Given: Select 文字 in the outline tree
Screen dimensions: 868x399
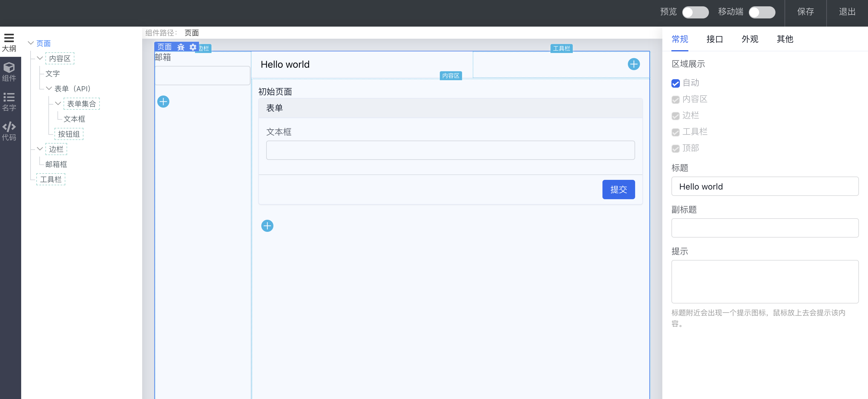Looking at the screenshot, I should [x=53, y=73].
